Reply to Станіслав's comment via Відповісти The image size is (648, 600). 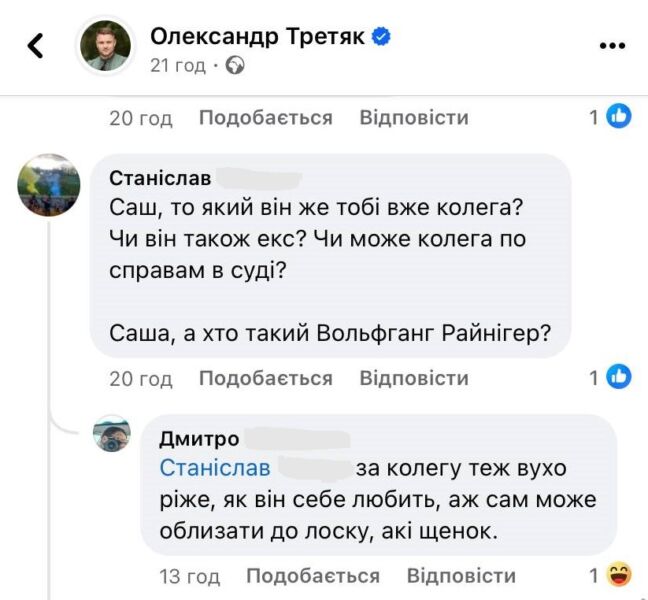coord(413,378)
